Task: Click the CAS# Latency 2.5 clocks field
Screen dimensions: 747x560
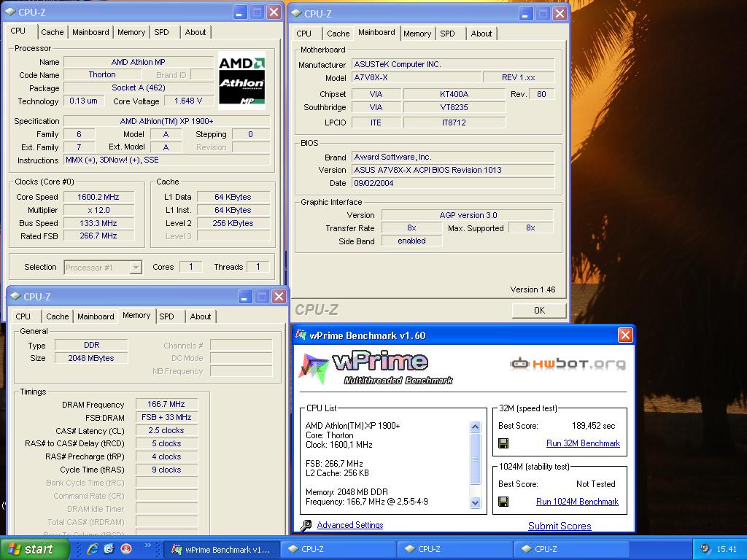Action: click(x=166, y=430)
